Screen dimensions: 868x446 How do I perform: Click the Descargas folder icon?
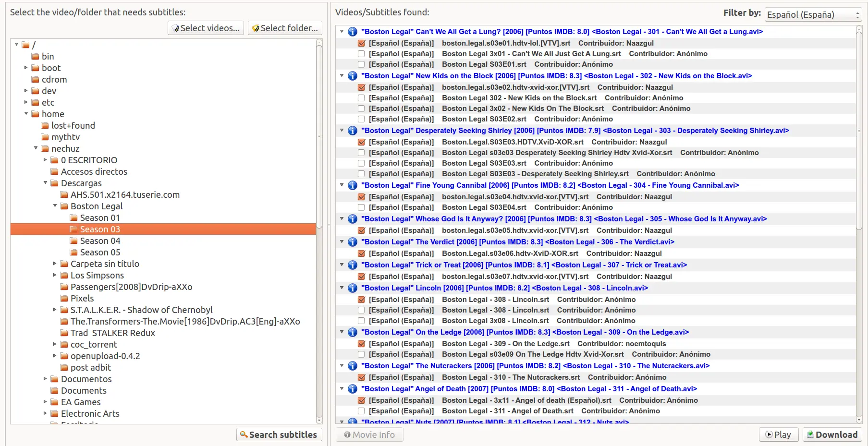click(54, 183)
